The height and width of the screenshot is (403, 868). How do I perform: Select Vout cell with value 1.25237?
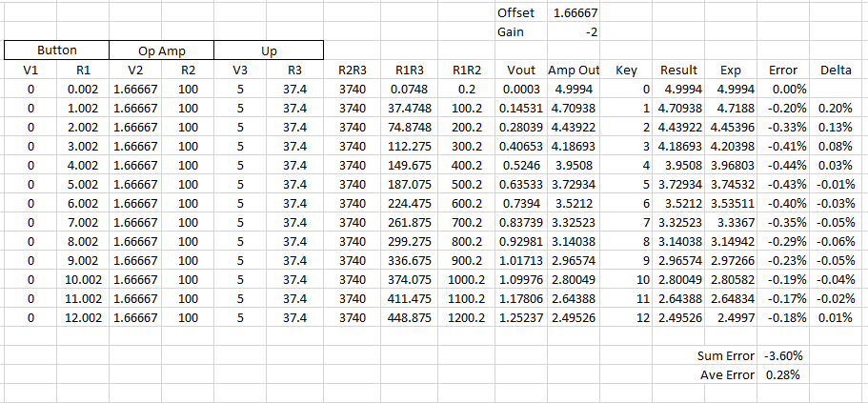click(x=521, y=318)
